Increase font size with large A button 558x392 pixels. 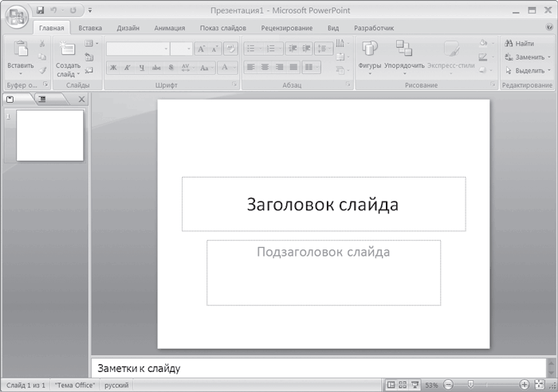201,49
